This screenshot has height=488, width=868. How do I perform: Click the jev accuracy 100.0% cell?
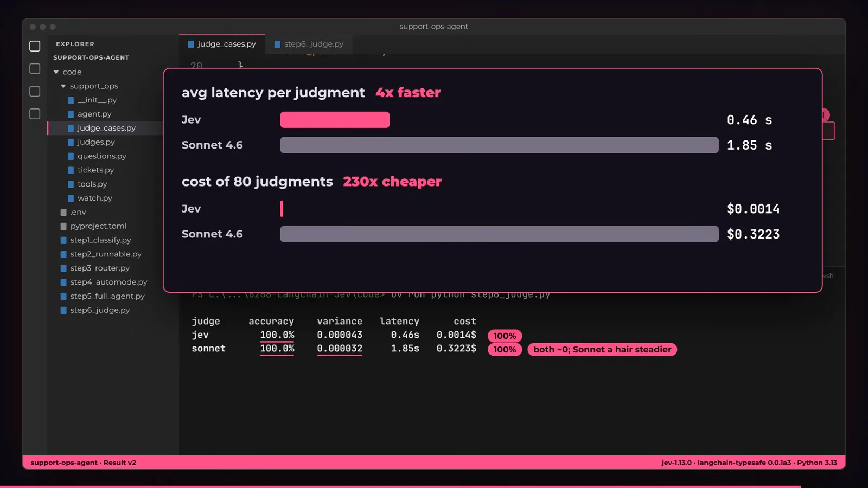(277, 335)
